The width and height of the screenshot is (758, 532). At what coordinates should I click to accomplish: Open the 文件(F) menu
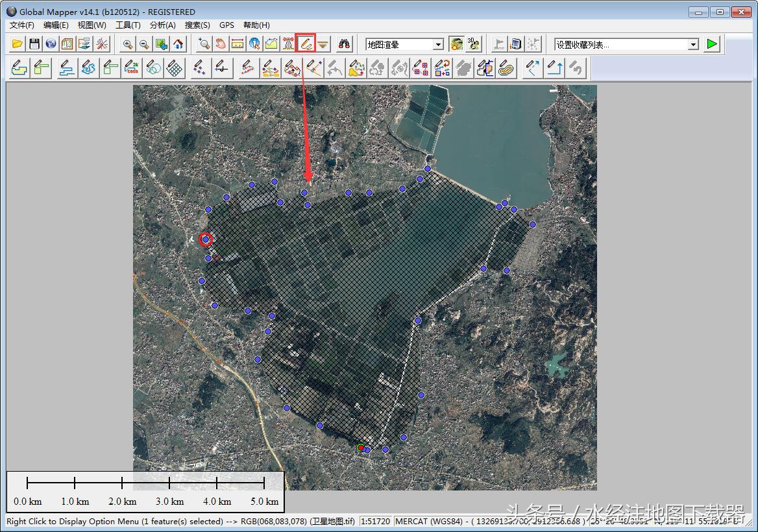[22, 25]
